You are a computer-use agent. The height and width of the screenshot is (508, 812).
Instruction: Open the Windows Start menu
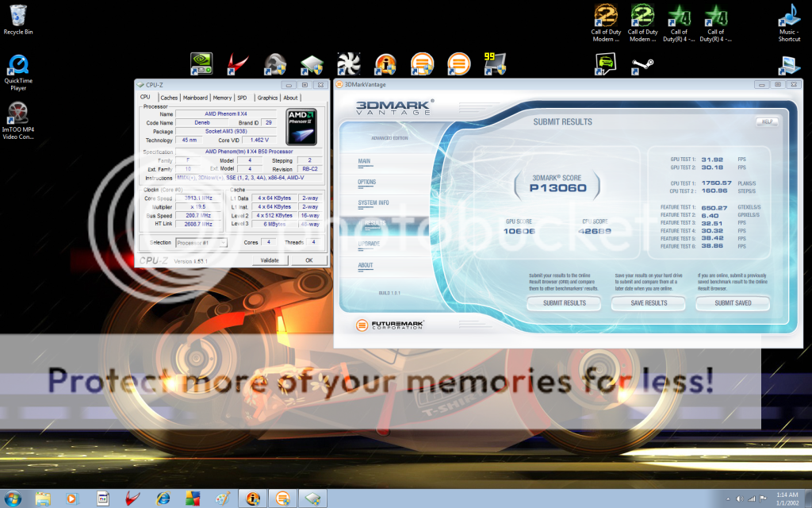[13, 498]
